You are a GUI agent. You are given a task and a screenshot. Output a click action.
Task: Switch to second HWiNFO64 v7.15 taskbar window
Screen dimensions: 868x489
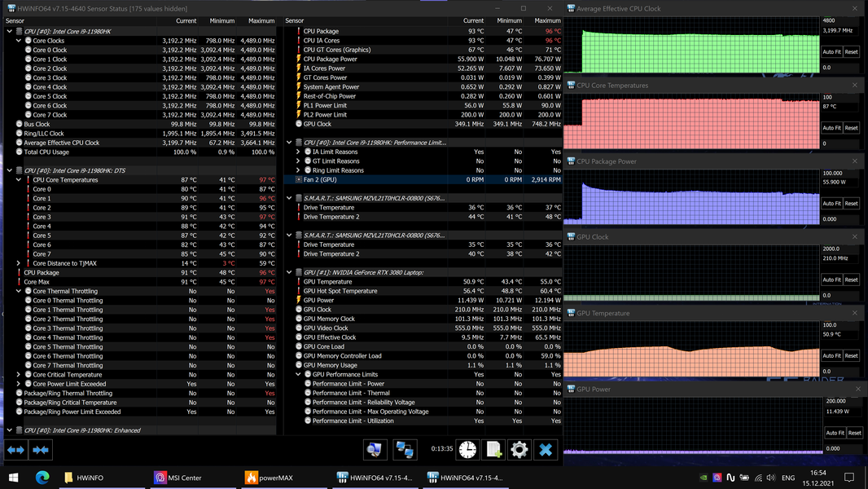465,478
